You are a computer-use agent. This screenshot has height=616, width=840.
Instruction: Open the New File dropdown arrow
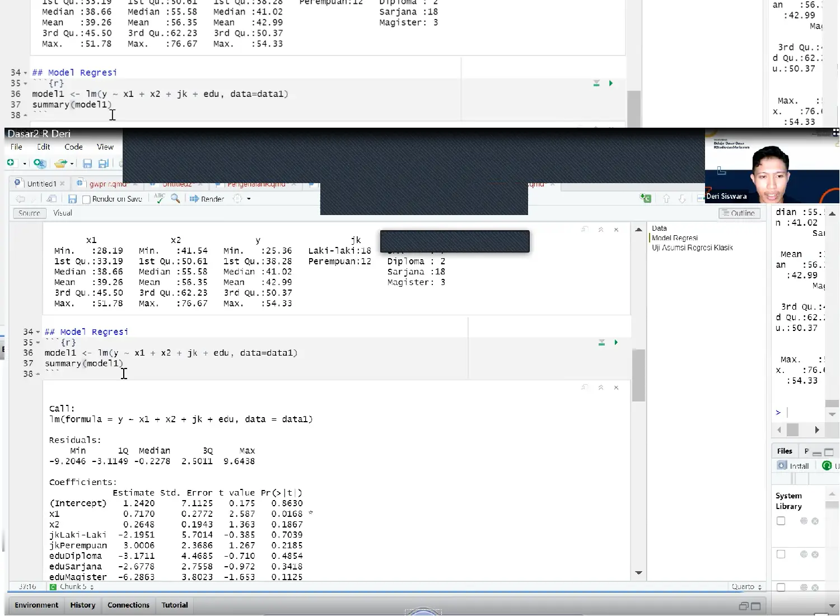(x=25, y=164)
